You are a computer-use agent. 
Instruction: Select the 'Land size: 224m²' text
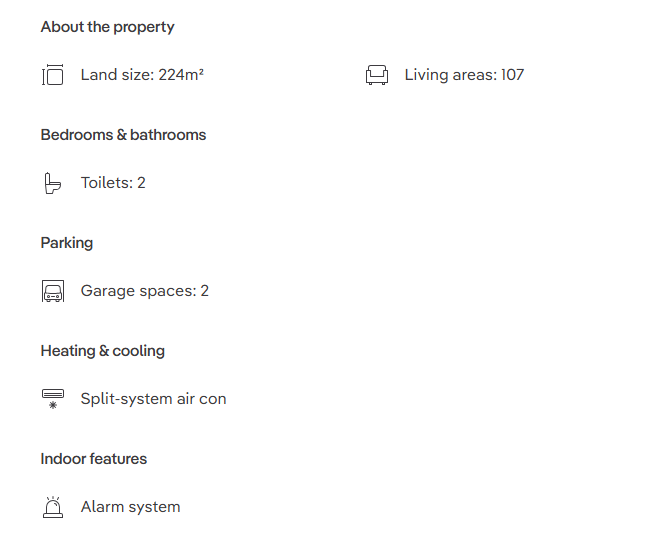coord(142,75)
